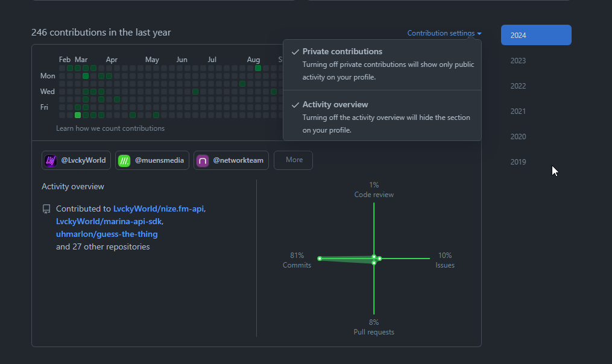The width and height of the screenshot is (612, 364).
Task: Click the bright green contribution square in March
Action: click(78, 115)
